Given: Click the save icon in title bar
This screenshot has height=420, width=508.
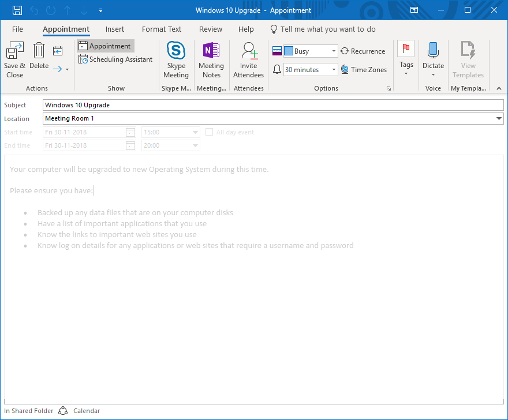Looking at the screenshot, I should [17, 10].
